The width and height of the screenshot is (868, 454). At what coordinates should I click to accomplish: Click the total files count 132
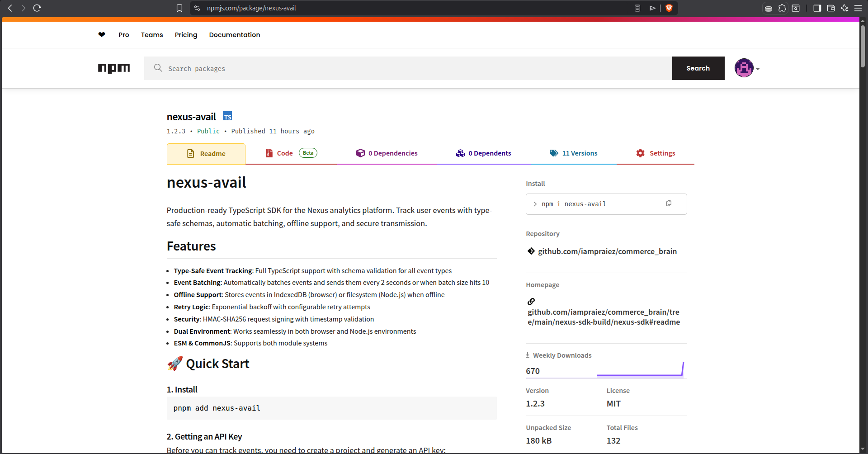pos(613,440)
